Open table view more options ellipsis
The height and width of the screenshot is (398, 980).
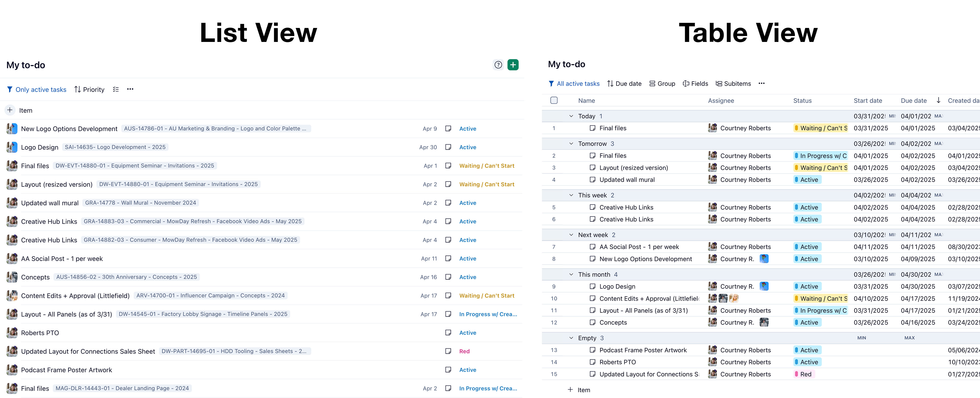coord(761,83)
